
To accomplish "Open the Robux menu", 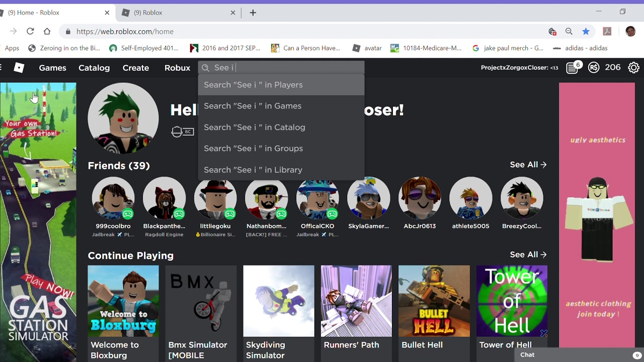I will pos(177,68).
